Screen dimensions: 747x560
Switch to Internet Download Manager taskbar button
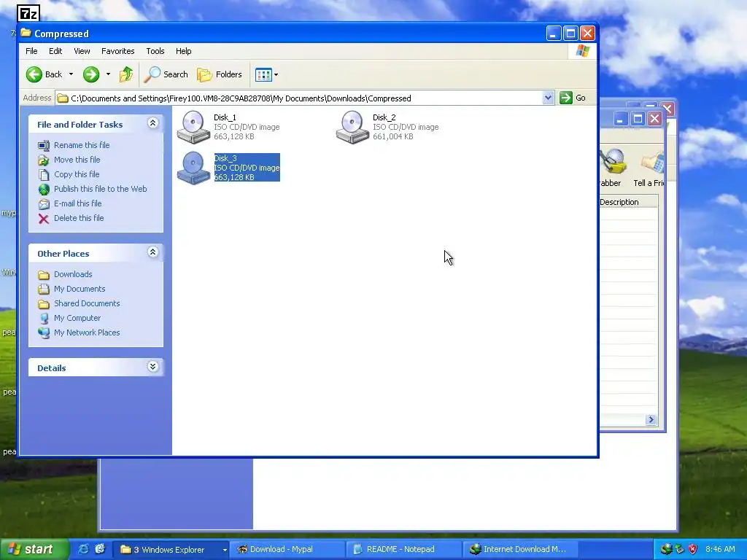click(519, 550)
